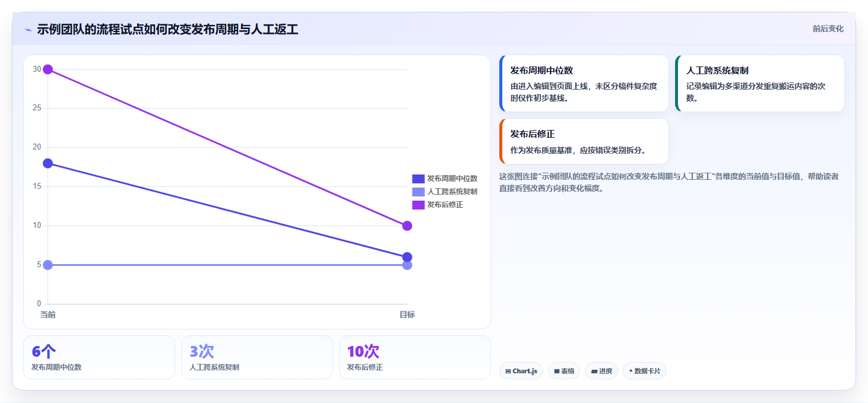Click the 前后变化 label in header
Viewport: 868px width, 403px height.
point(828,28)
